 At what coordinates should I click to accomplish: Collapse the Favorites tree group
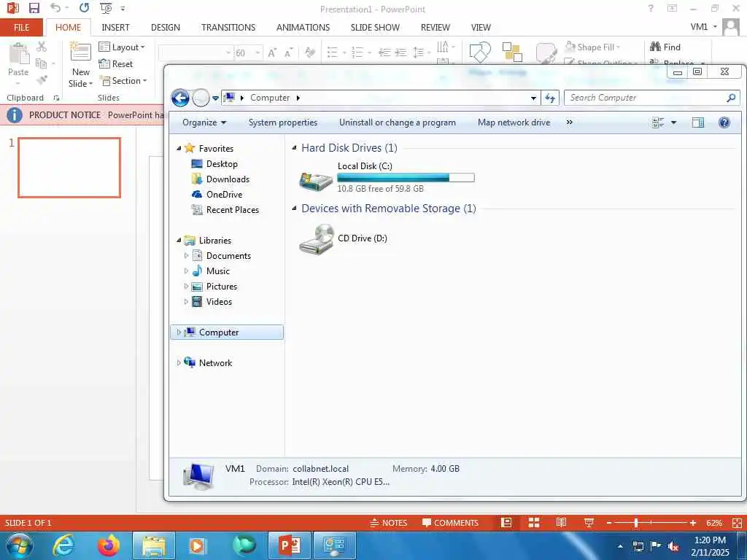179,149
